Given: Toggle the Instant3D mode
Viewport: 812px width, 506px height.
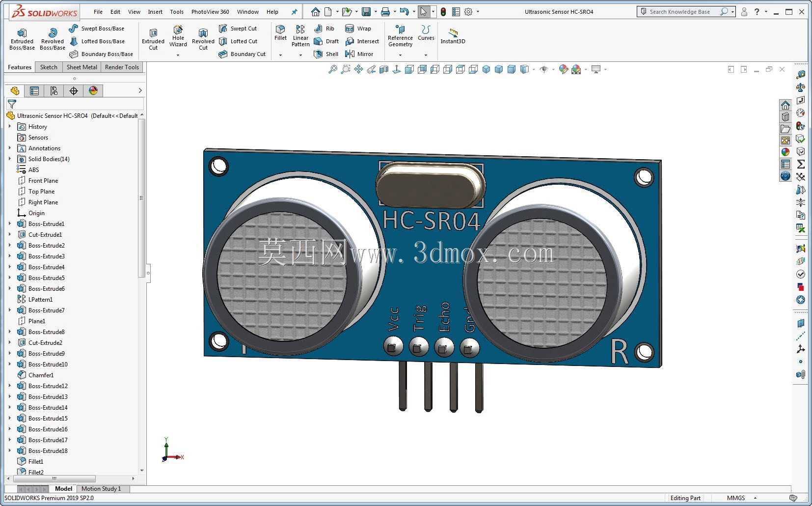Looking at the screenshot, I should [453, 36].
